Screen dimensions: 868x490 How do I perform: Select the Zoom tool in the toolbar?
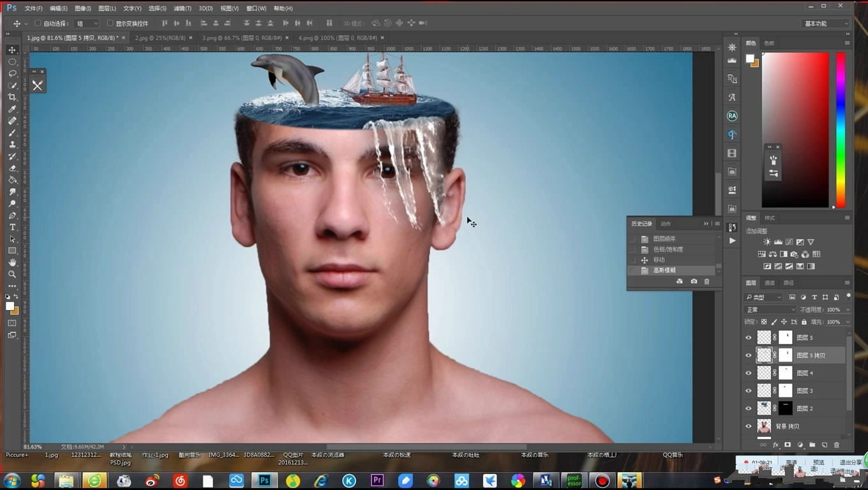coord(12,274)
